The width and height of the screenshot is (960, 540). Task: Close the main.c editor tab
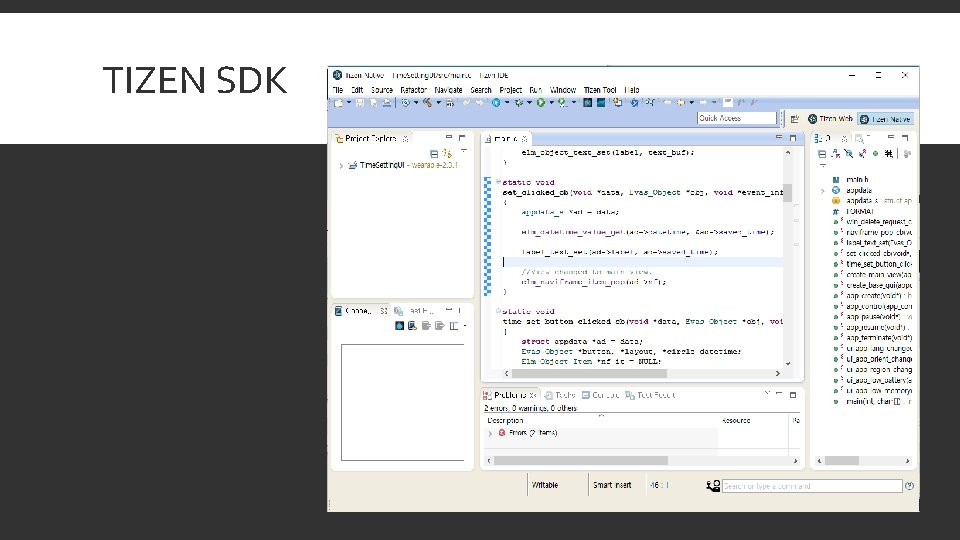[524, 139]
